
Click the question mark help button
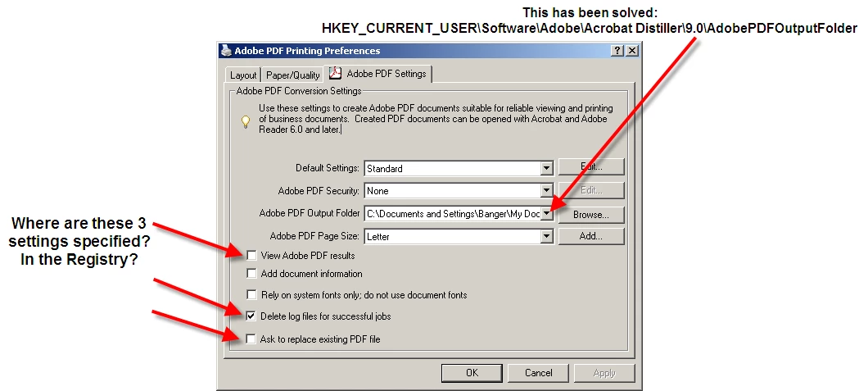pyautogui.click(x=617, y=50)
